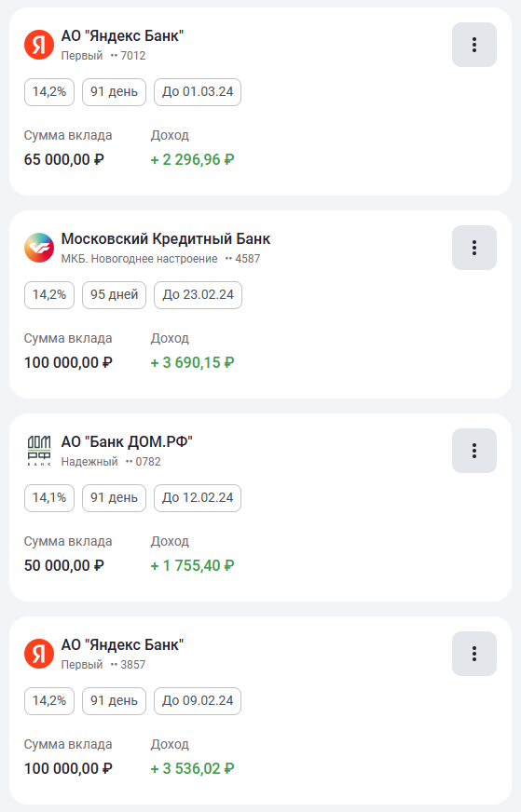Click the deposit amount 50 000,00 ₽

point(63,565)
